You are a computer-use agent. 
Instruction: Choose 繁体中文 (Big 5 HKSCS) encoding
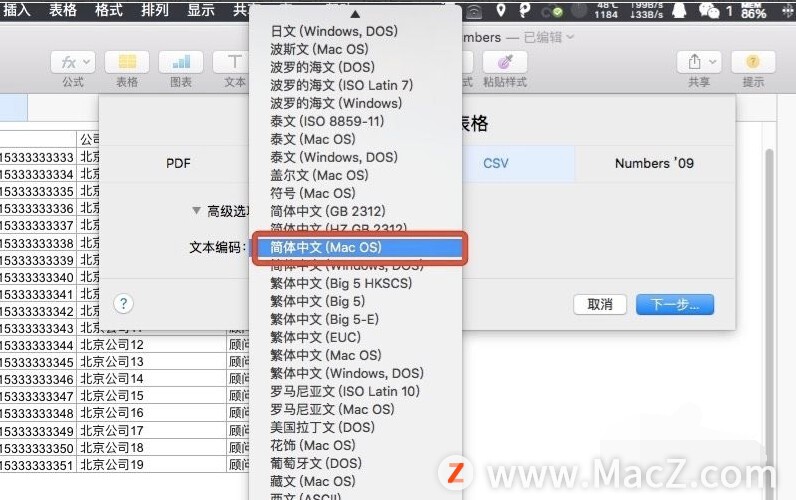pos(355,283)
